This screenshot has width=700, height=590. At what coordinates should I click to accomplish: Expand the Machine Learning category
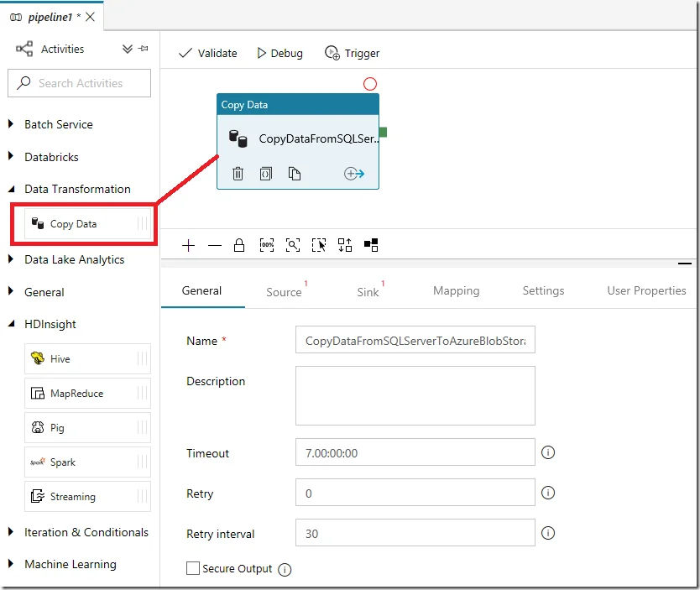pos(12,564)
